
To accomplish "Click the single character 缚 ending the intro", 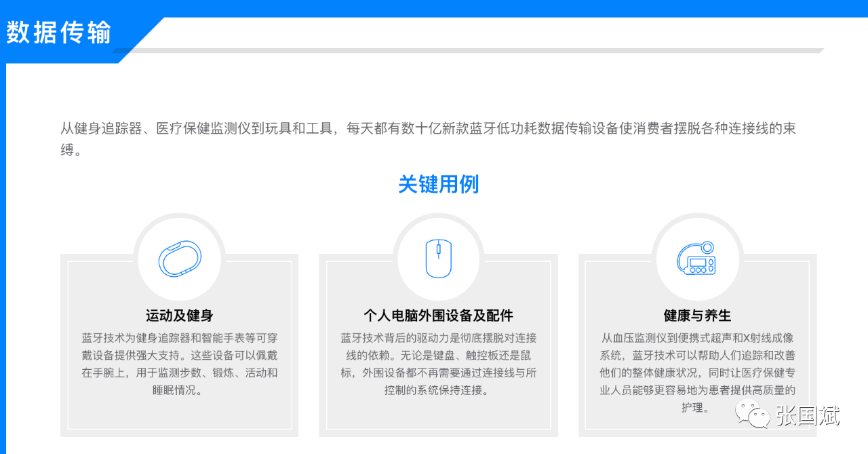I will point(67,151).
